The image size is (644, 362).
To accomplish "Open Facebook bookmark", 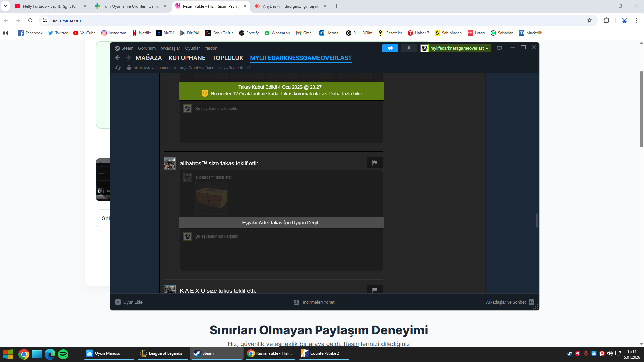I will pyautogui.click(x=30, y=33).
